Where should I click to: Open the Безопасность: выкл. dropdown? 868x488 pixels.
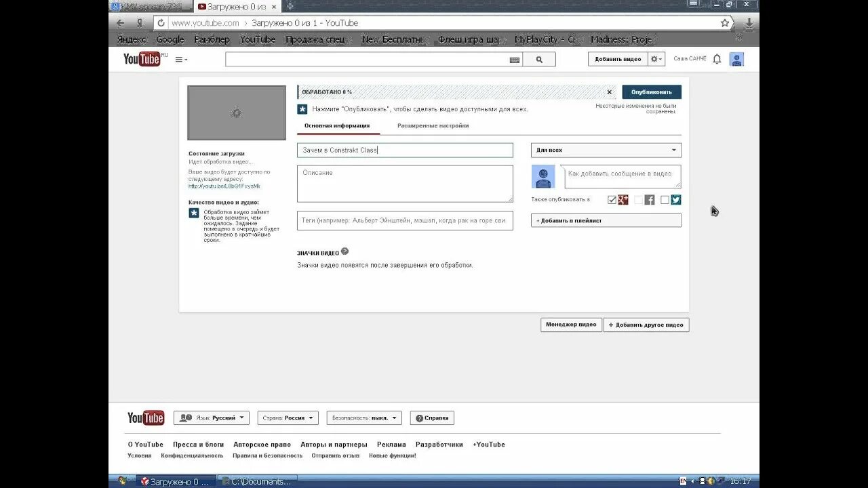pos(364,418)
